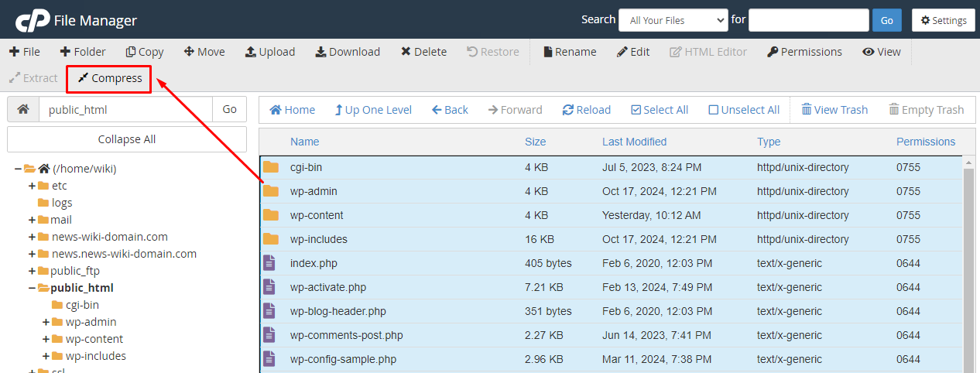Expand wp-admin in the tree
This screenshot has height=373, width=980.
[46, 322]
